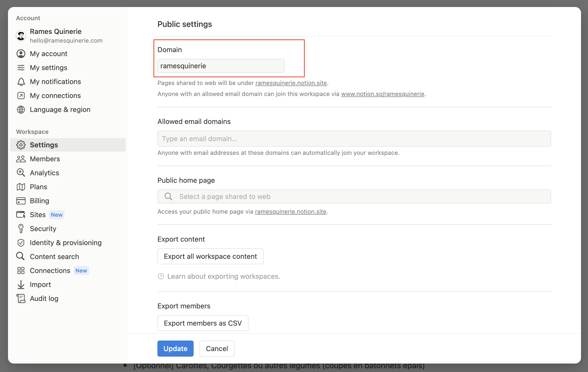Click Export all workspace content button

click(210, 256)
